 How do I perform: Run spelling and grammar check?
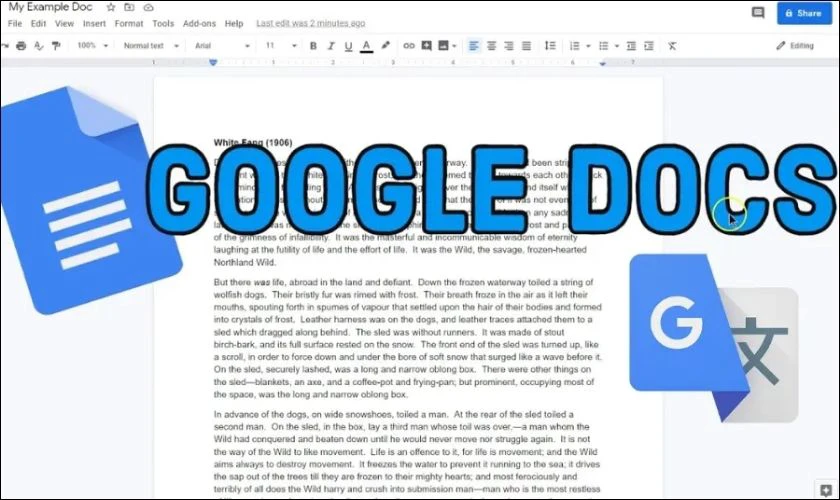(39, 46)
